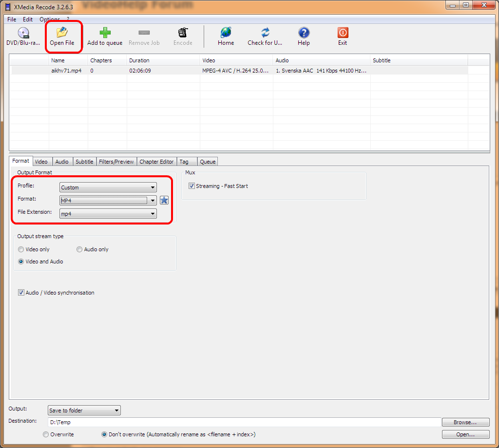Open the Options menu

pos(50,19)
